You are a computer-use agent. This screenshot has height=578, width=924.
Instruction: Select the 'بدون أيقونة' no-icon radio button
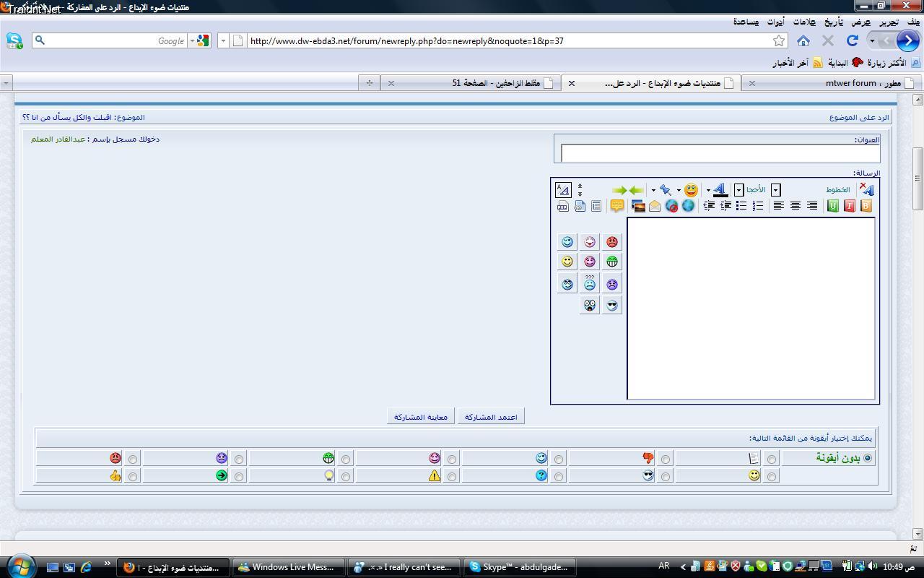(x=867, y=458)
